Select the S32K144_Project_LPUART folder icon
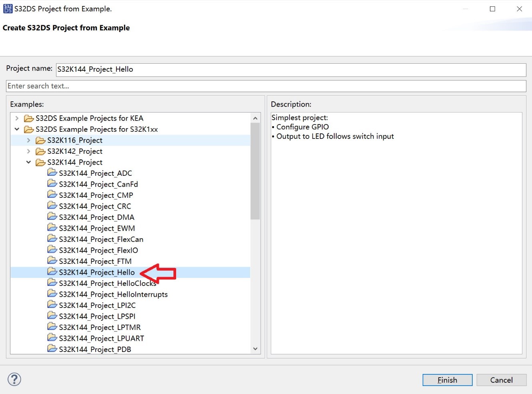Viewport: 532px width, 394px height. pyautogui.click(x=52, y=338)
